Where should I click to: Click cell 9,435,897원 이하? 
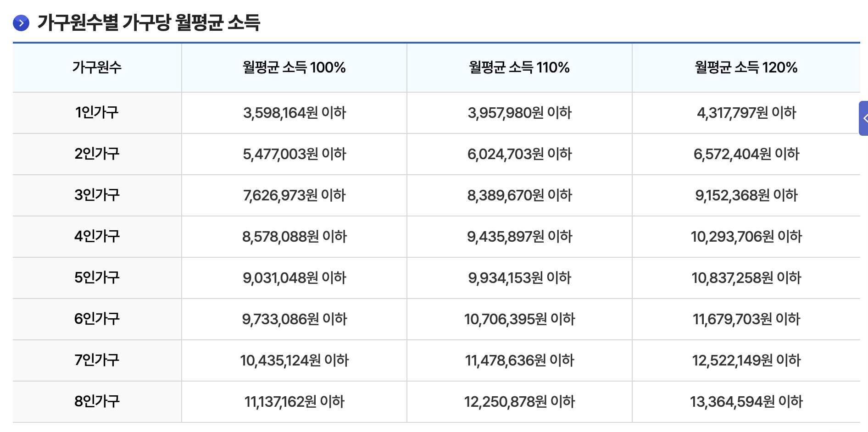(519, 237)
